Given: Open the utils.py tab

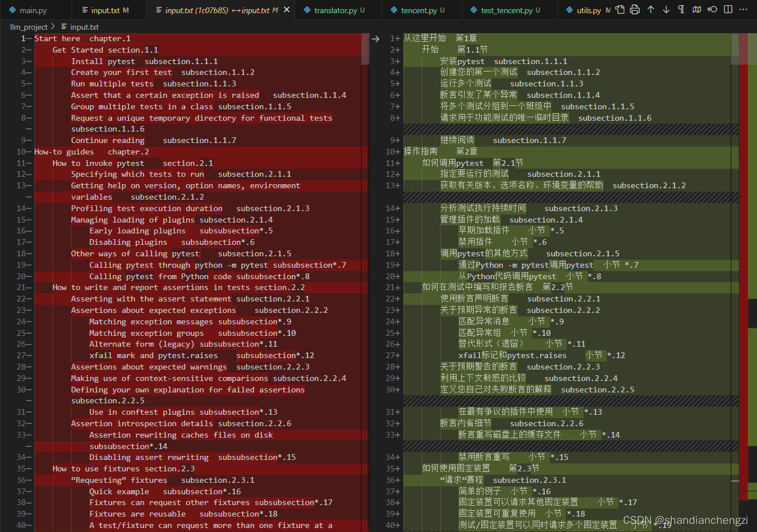Looking at the screenshot, I should click(584, 10).
